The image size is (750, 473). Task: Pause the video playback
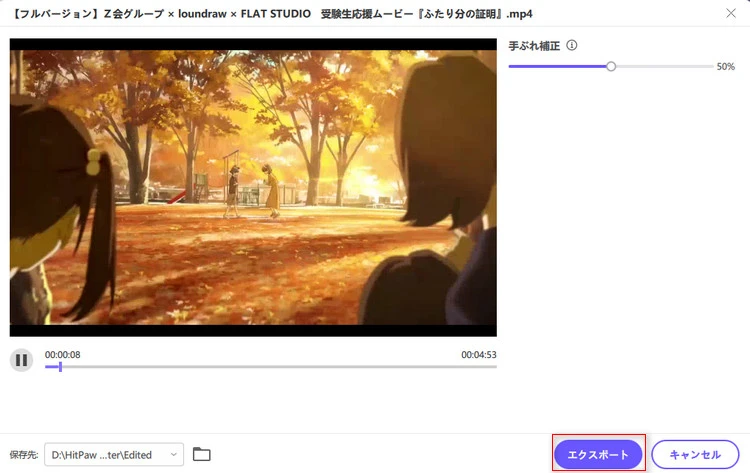click(21, 360)
